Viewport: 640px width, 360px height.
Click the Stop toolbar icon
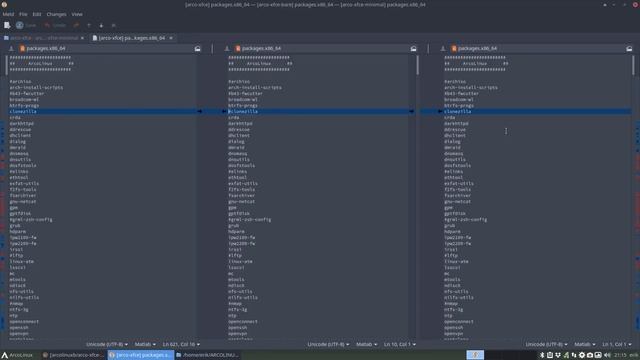click(x=113, y=25)
